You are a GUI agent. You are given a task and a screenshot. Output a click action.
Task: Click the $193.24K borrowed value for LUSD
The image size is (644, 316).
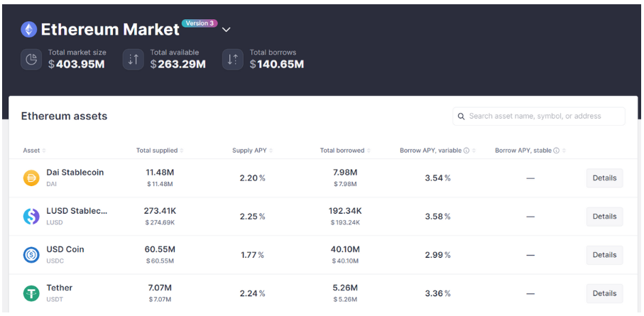pyautogui.click(x=345, y=223)
